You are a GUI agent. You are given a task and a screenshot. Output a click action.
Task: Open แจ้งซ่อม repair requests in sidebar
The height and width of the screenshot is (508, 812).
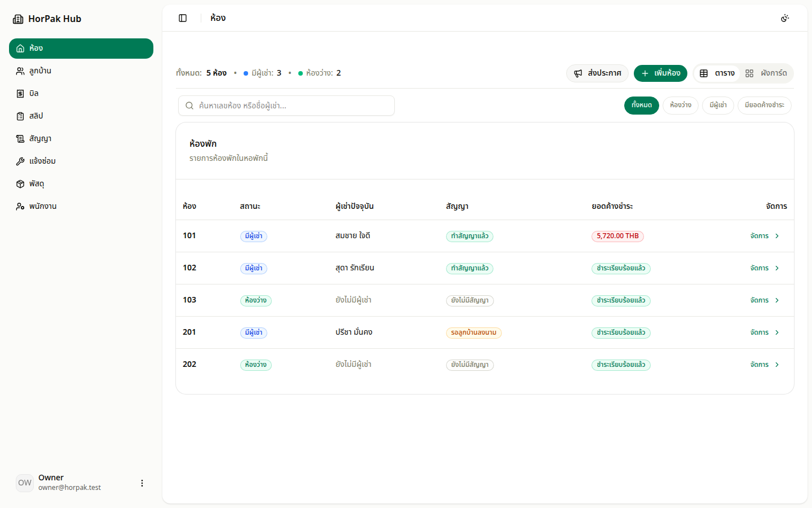[x=81, y=161]
